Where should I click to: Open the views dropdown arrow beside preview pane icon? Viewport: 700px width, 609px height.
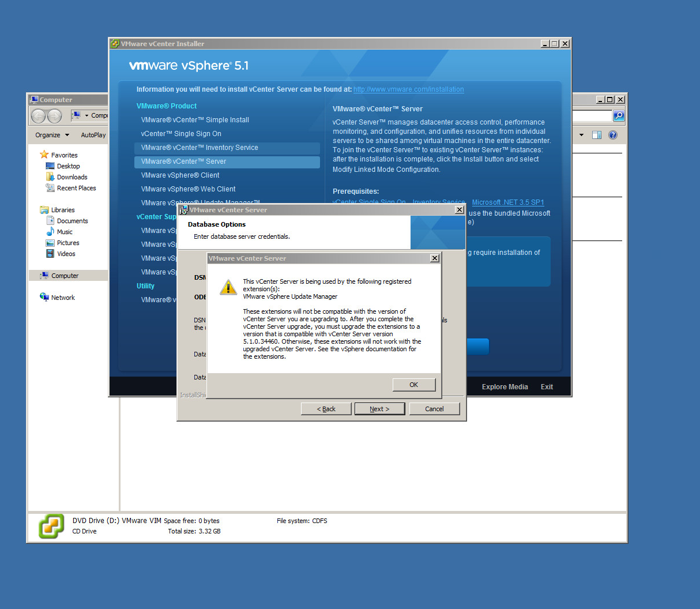tap(581, 135)
